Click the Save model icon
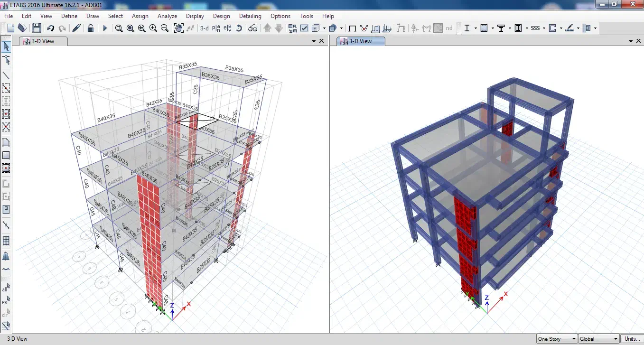644x345 pixels. point(37,28)
